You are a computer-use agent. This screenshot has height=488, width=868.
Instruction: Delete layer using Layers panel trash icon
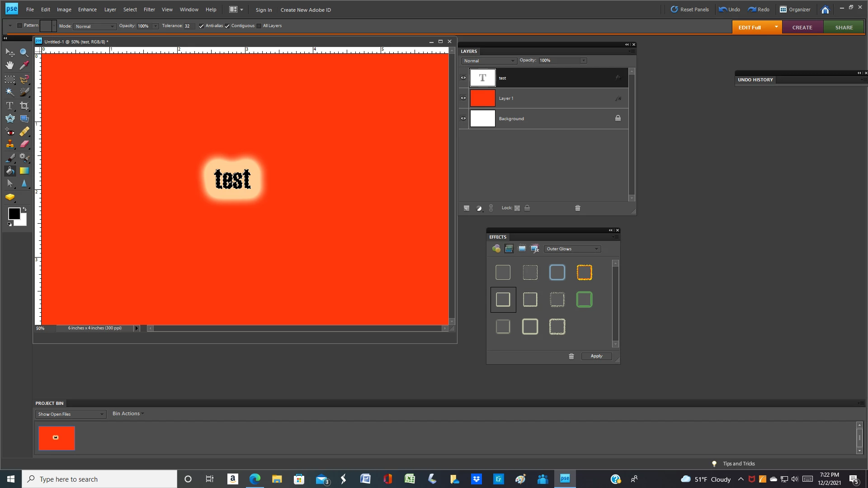577,208
